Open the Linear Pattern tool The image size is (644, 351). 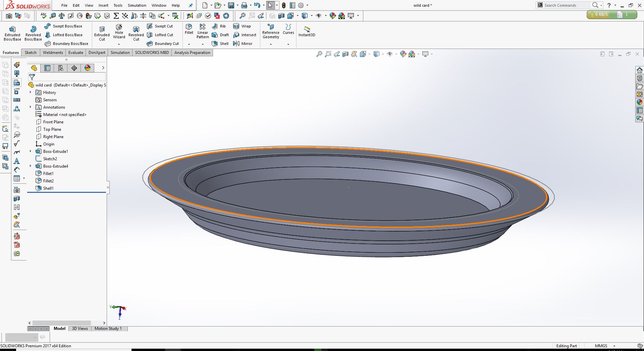click(203, 31)
